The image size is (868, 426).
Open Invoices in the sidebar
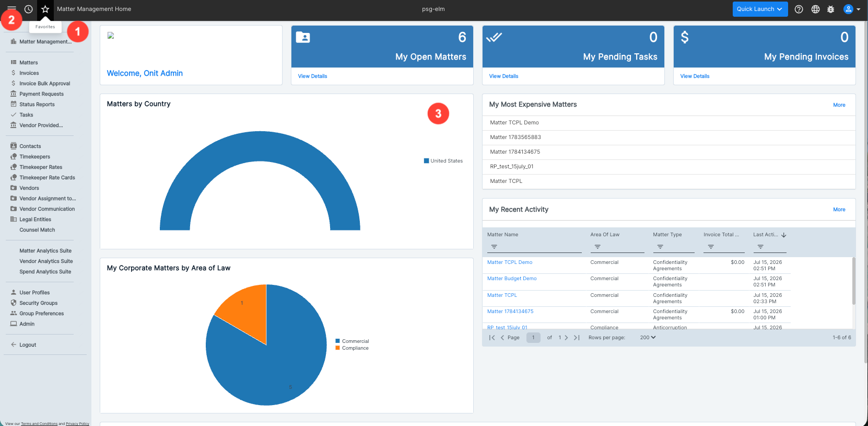[29, 73]
